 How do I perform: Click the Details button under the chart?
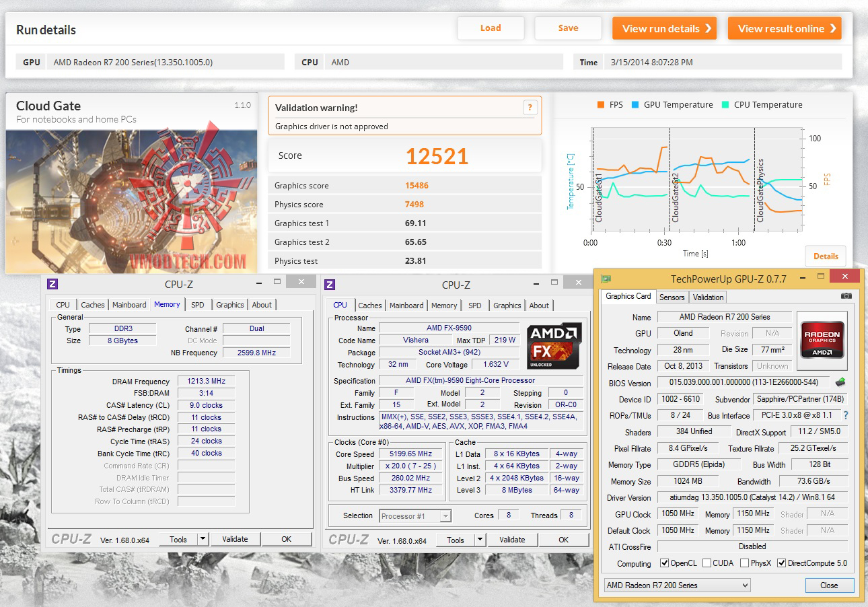click(x=826, y=256)
